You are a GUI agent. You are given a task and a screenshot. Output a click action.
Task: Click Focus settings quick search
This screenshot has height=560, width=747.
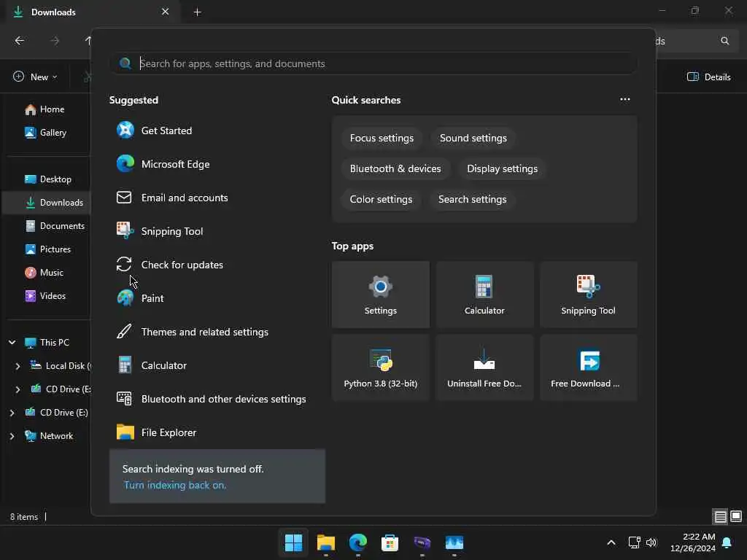pyautogui.click(x=382, y=138)
